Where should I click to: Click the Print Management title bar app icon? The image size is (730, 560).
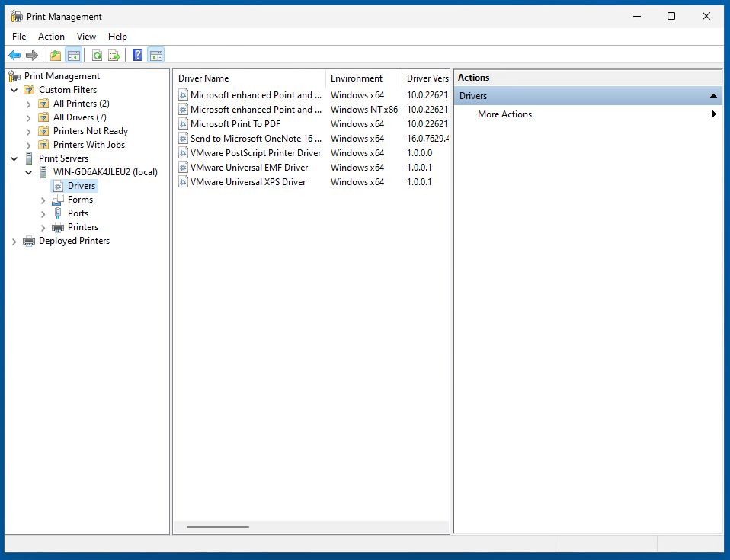[x=16, y=16]
